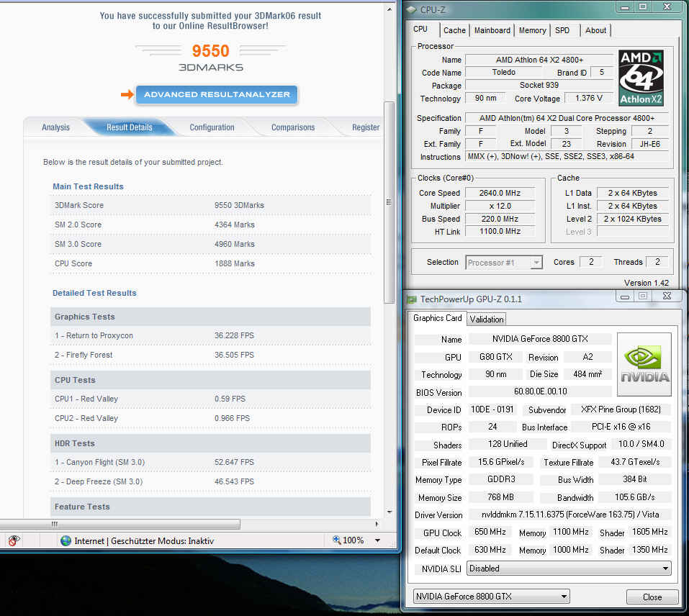
Task: Open the Configuration tab
Action: (212, 127)
